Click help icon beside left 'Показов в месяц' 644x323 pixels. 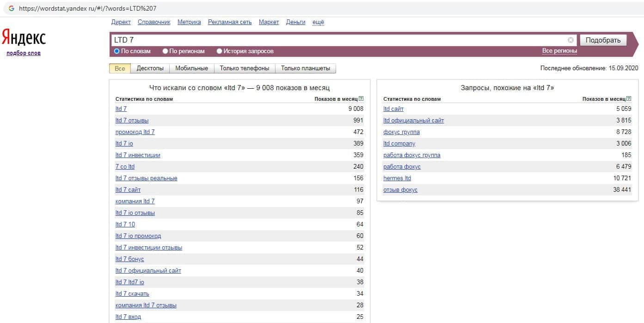[361, 99]
